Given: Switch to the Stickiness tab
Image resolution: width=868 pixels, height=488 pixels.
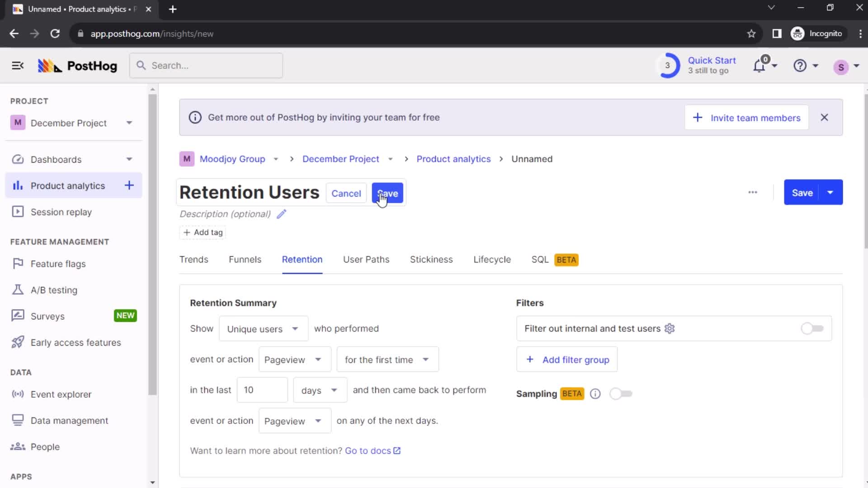Looking at the screenshot, I should pos(431,259).
